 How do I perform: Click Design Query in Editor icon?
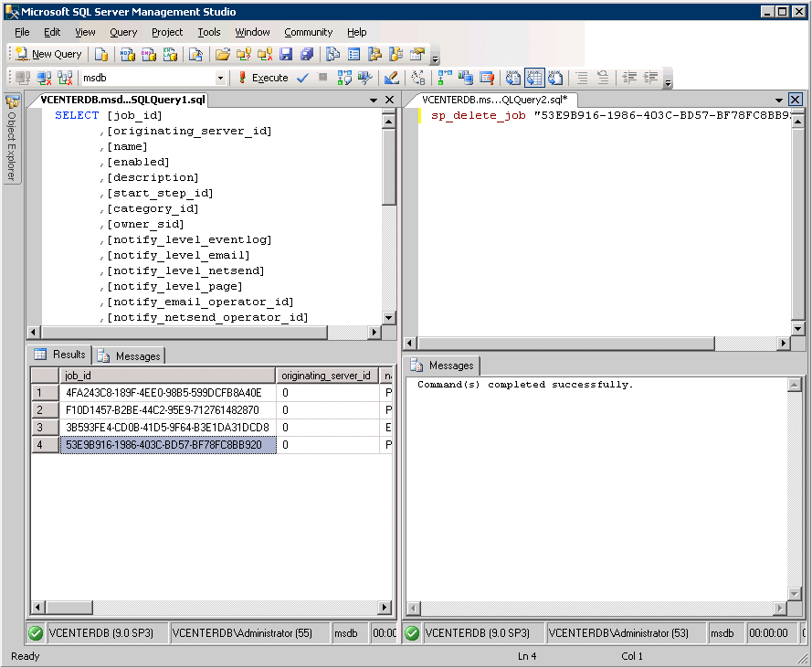pos(392,78)
